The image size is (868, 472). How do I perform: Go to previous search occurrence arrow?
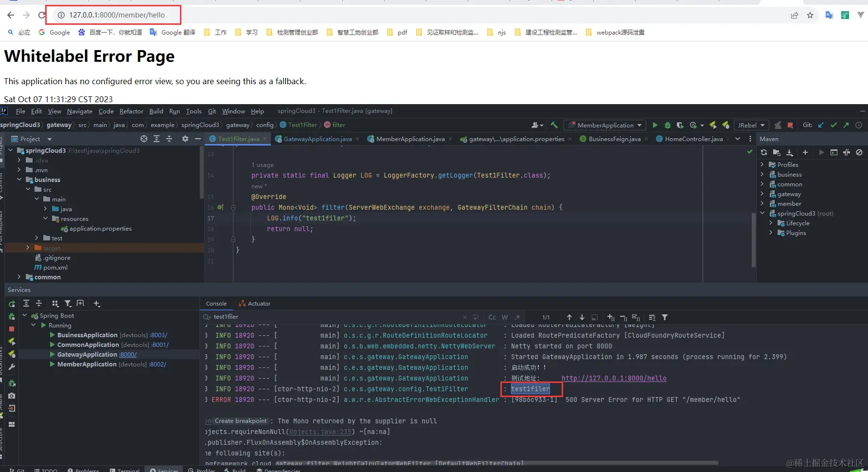(x=569, y=317)
